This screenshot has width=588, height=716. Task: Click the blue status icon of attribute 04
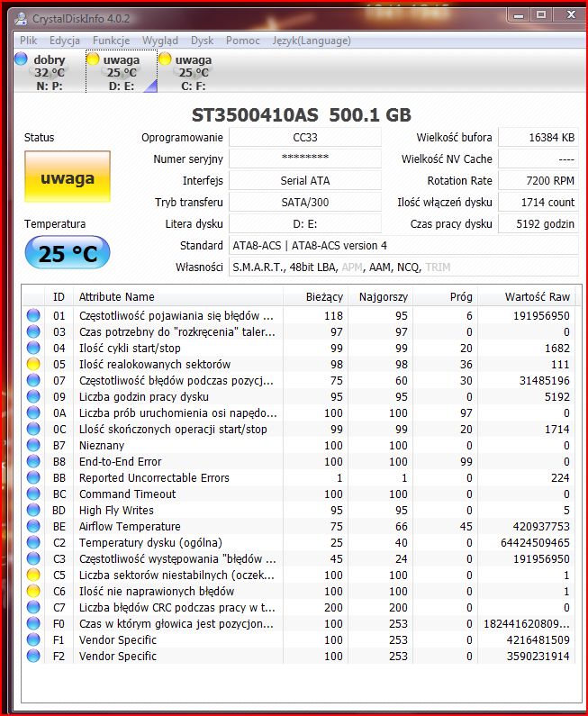pyautogui.click(x=33, y=348)
